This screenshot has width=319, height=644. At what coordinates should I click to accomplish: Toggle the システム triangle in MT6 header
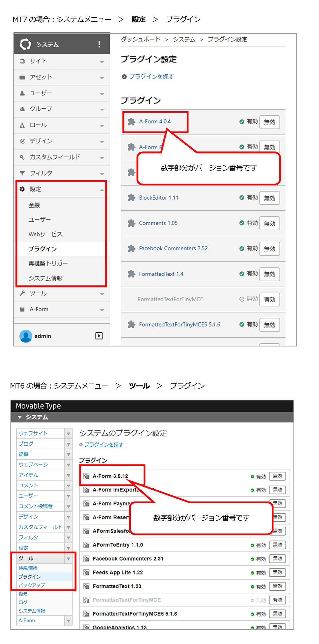[20, 417]
